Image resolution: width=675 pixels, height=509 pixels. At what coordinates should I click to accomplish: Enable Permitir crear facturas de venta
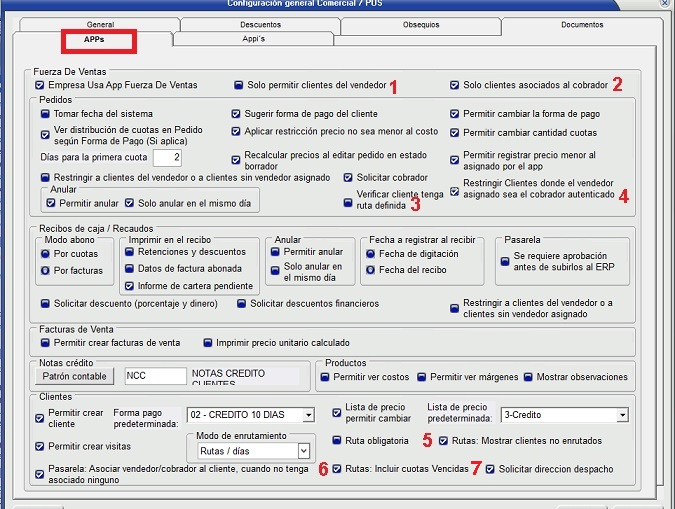[46, 342]
